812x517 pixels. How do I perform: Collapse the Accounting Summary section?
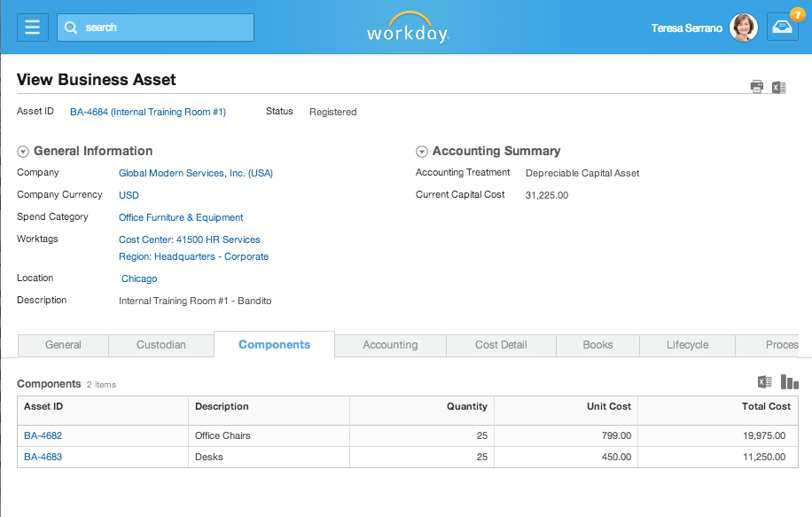(421, 151)
